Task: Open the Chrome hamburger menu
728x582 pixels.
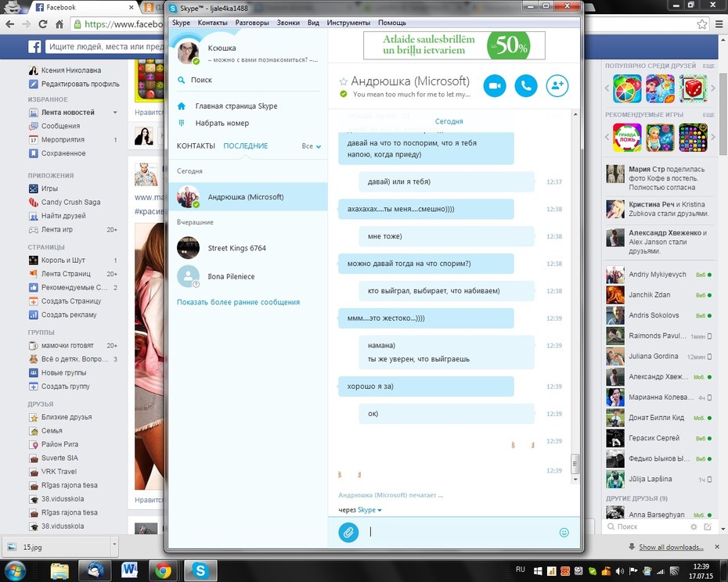Action: click(x=719, y=24)
